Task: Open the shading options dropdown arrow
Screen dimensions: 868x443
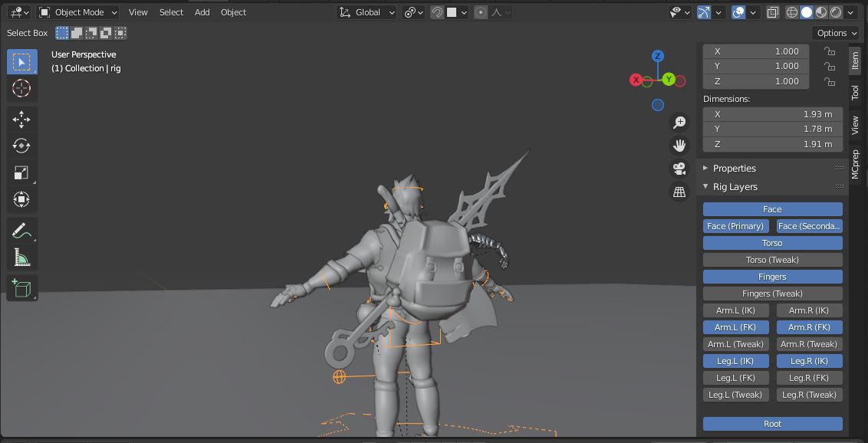Action: [x=851, y=12]
